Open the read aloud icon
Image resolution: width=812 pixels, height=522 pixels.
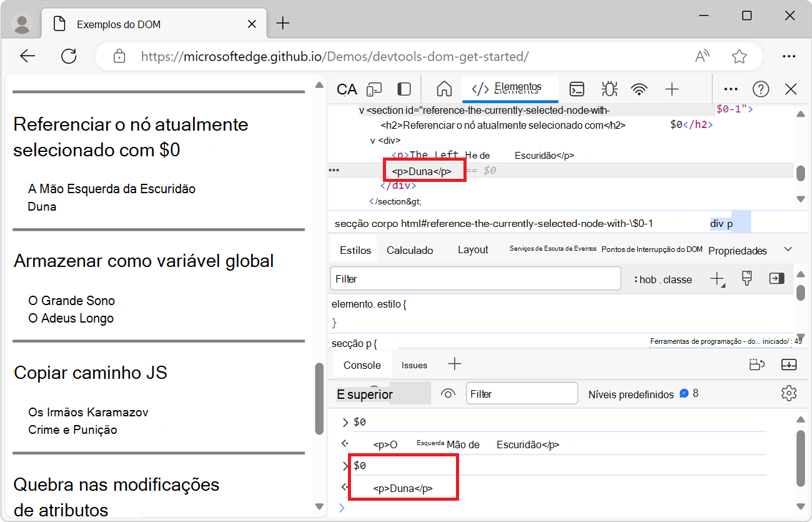point(703,56)
